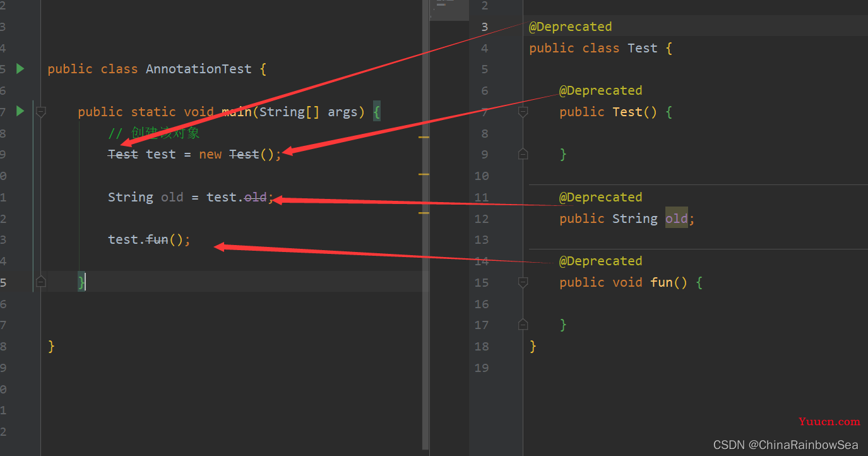Click fold-end marker at main's closing brace

41,281
